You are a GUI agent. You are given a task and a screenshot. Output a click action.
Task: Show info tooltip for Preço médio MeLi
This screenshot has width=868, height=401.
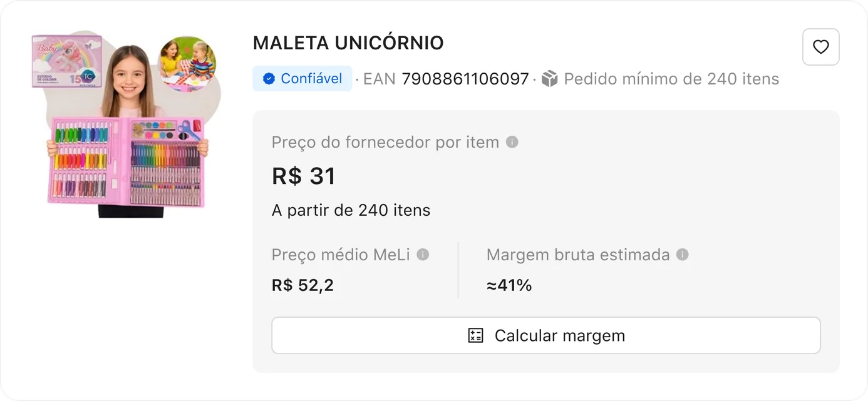click(x=423, y=255)
